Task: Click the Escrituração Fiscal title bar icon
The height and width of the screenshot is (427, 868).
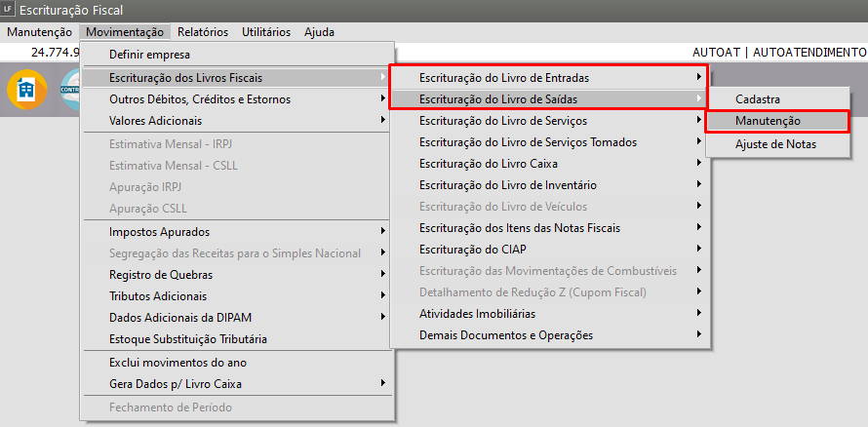Action: [9, 10]
